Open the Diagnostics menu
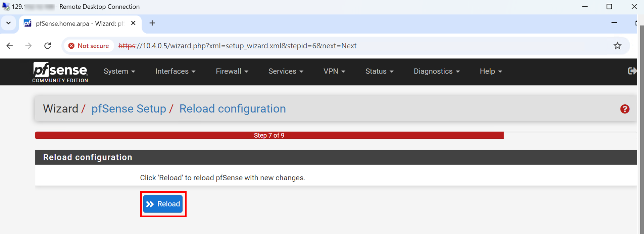Screen dimensions: 644x234 (x=437, y=71)
